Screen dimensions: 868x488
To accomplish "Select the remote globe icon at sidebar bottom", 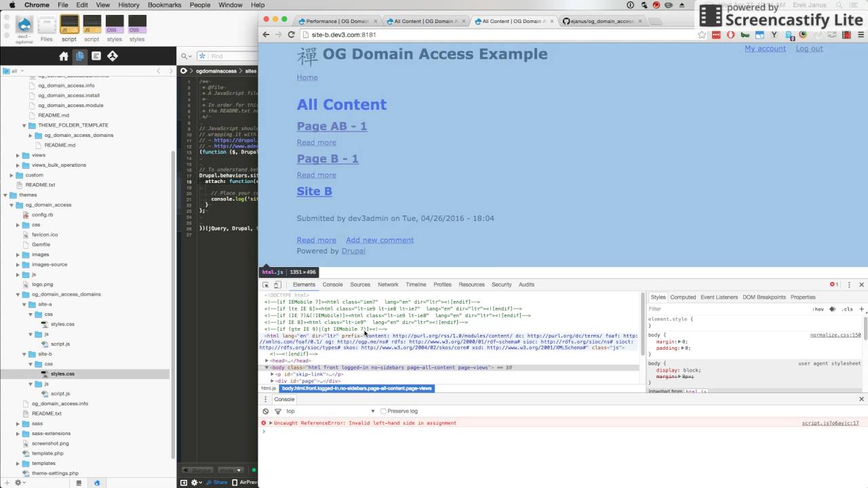I will pos(96,483).
